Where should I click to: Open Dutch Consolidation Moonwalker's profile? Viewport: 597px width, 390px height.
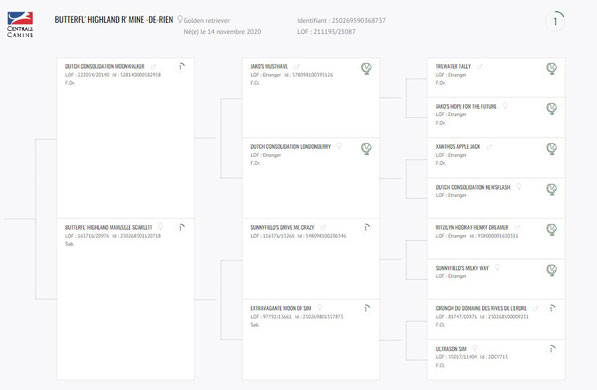(104, 67)
